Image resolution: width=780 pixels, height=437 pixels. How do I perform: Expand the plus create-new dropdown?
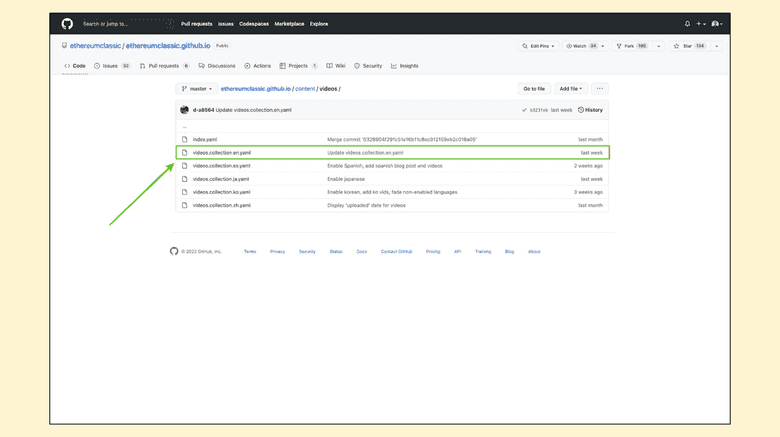point(701,24)
